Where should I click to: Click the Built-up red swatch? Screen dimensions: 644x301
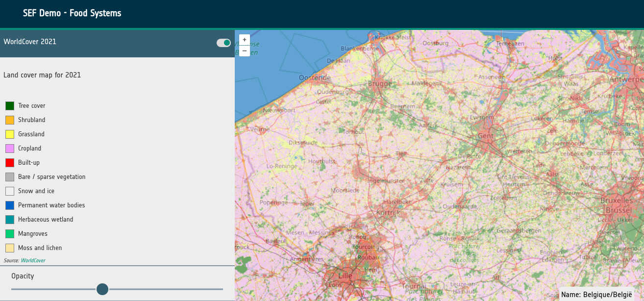point(10,163)
